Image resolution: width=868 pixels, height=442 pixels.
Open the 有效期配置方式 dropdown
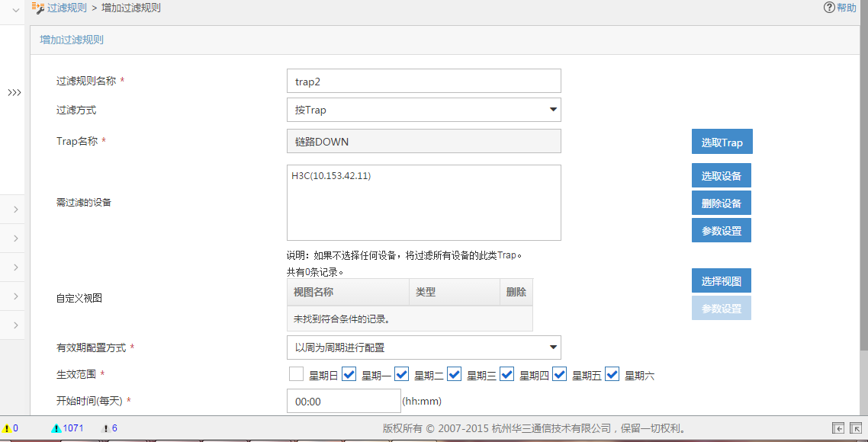coord(423,348)
